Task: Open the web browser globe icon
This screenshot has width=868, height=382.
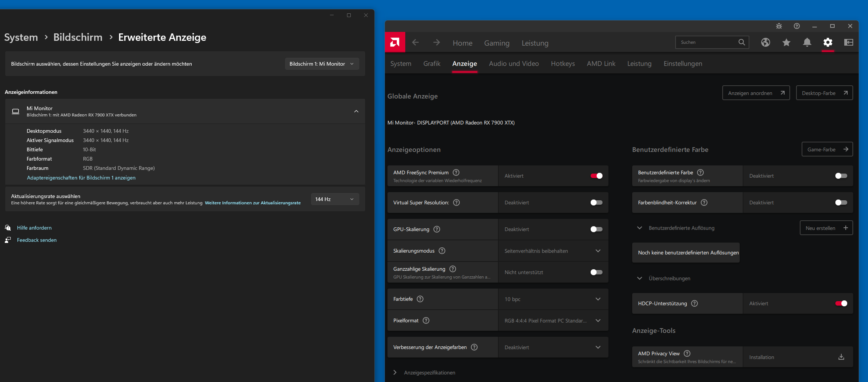Action: click(x=765, y=42)
